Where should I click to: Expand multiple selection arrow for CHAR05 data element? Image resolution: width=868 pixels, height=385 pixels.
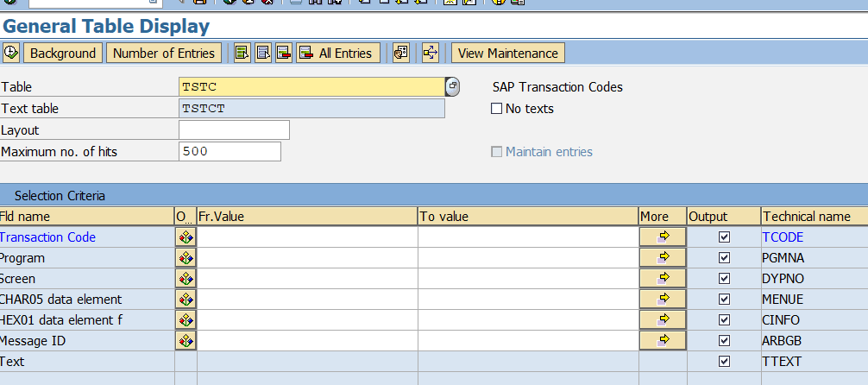tap(663, 300)
